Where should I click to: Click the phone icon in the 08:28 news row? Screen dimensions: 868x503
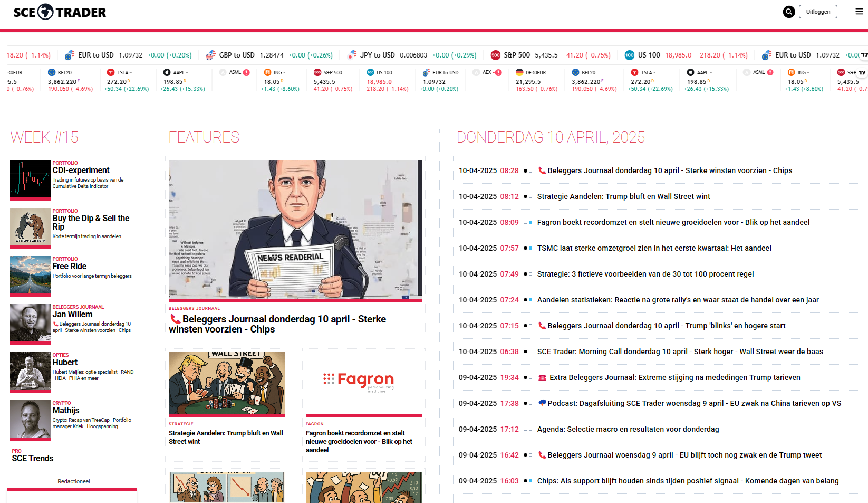(542, 170)
